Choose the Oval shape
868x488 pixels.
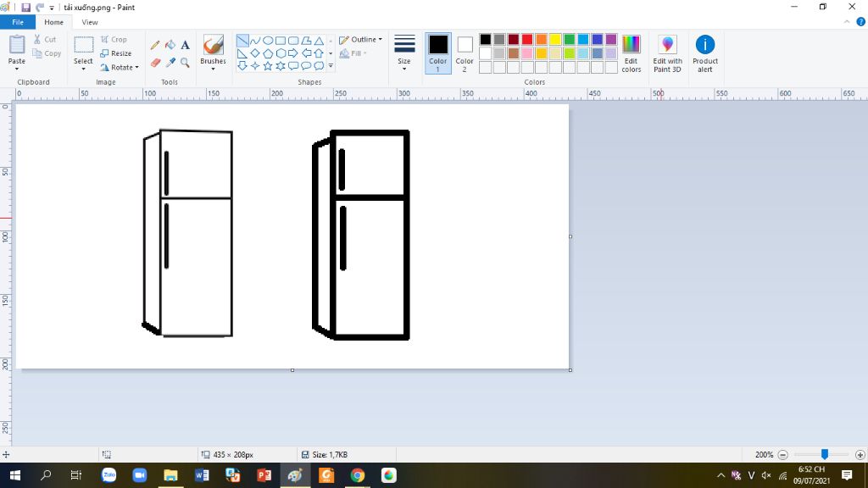(x=268, y=41)
